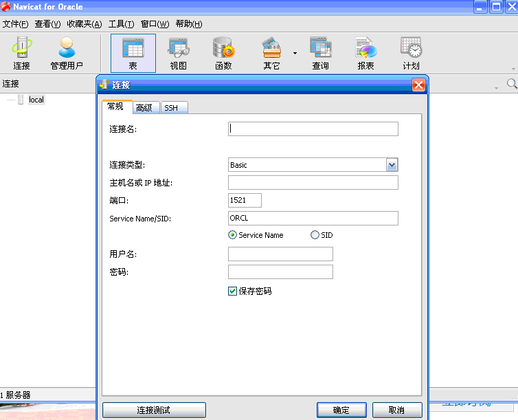The image size is (518, 420).
Task: Expand the 连接类型 Basic dropdown
Action: tap(392, 165)
